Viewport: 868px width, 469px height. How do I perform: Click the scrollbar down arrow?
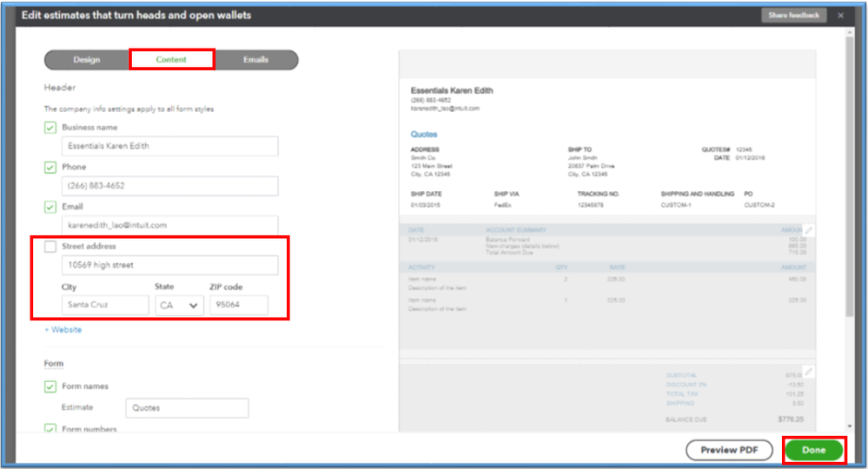(851, 426)
